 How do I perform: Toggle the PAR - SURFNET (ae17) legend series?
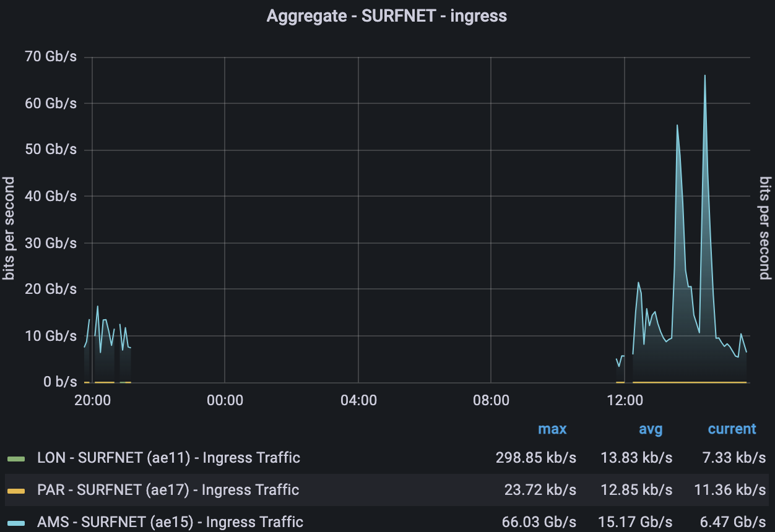pos(168,491)
